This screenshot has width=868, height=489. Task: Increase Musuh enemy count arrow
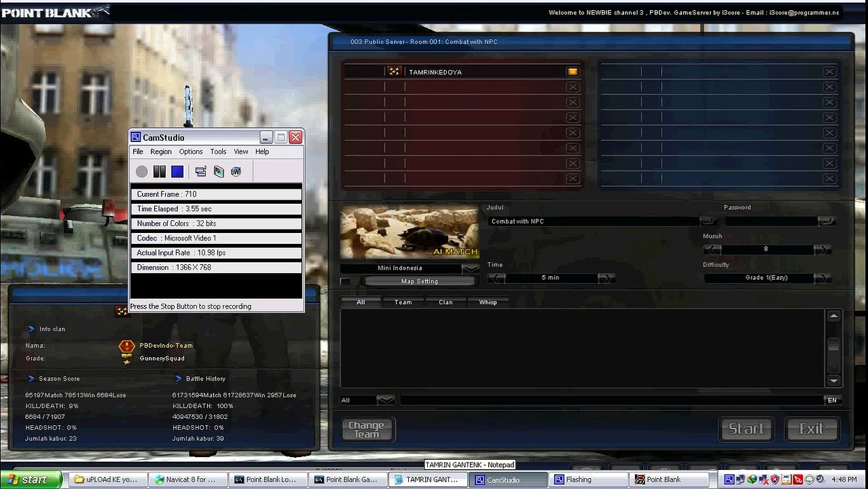[822, 249]
